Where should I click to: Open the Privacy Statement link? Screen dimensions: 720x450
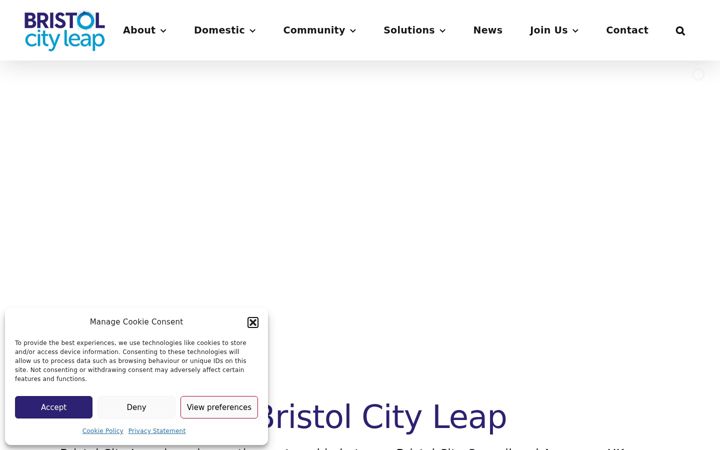pyautogui.click(x=157, y=431)
